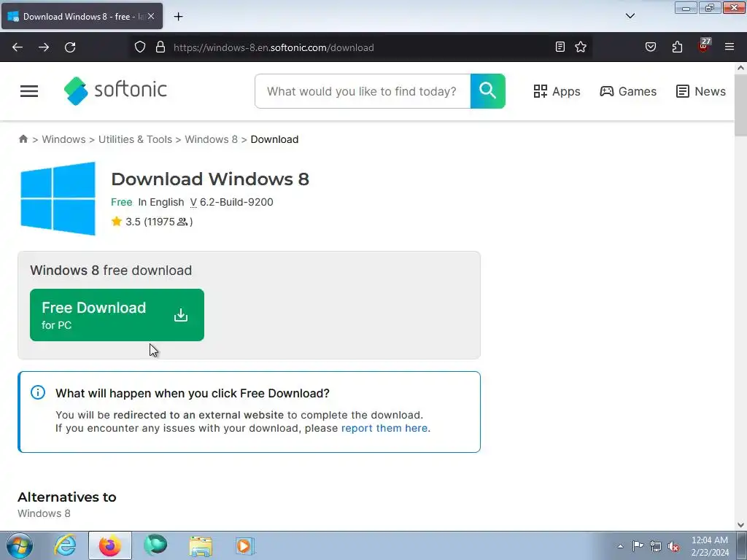Show hidden system tray icons

pyautogui.click(x=620, y=546)
